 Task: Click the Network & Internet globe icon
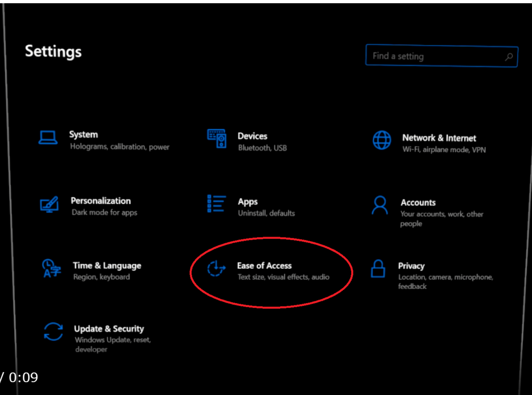pyautogui.click(x=382, y=140)
